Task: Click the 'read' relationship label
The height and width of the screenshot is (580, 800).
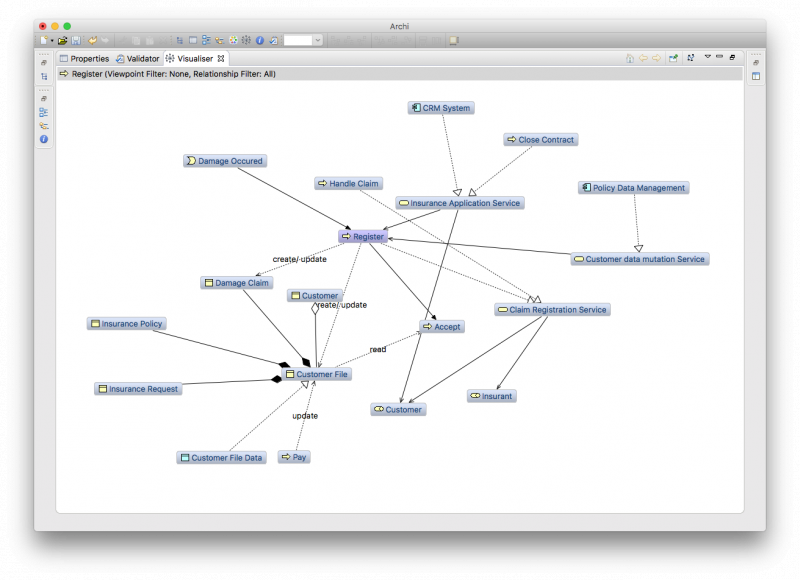Action: coord(378,349)
